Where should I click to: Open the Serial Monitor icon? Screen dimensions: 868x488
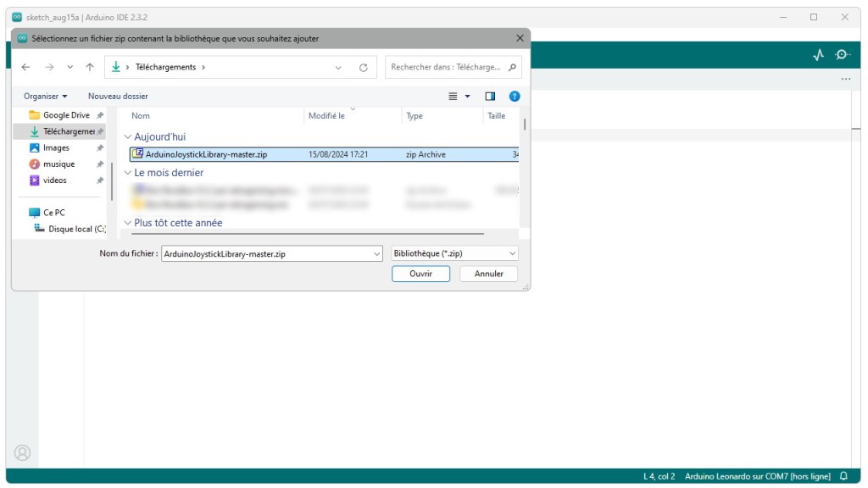pyautogui.click(x=842, y=55)
